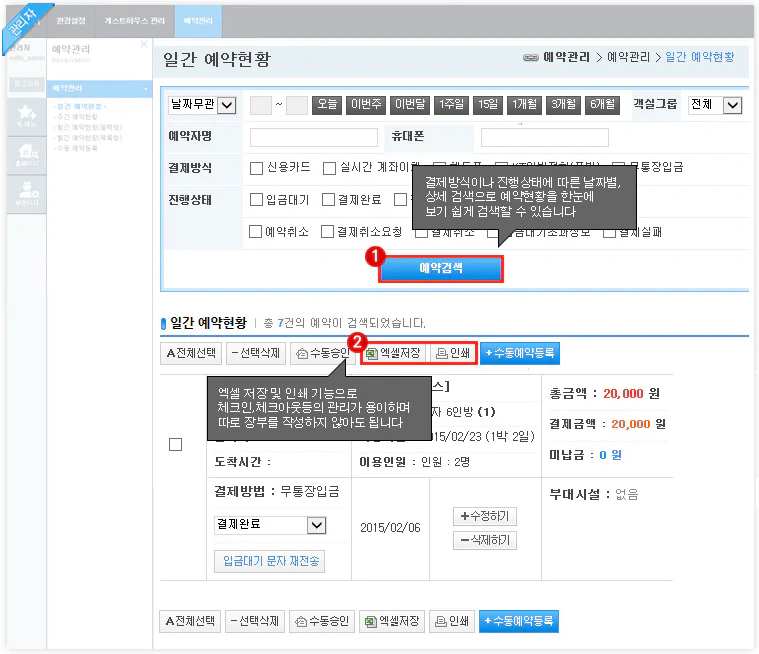Click the 6개월 date range button
Image resolution: width=759 pixels, height=654 pixels.
click(x=602, y=105)
